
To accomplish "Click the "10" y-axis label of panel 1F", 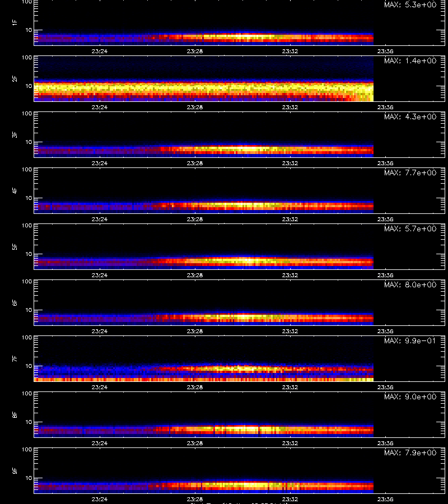I will tap(29, 30).
